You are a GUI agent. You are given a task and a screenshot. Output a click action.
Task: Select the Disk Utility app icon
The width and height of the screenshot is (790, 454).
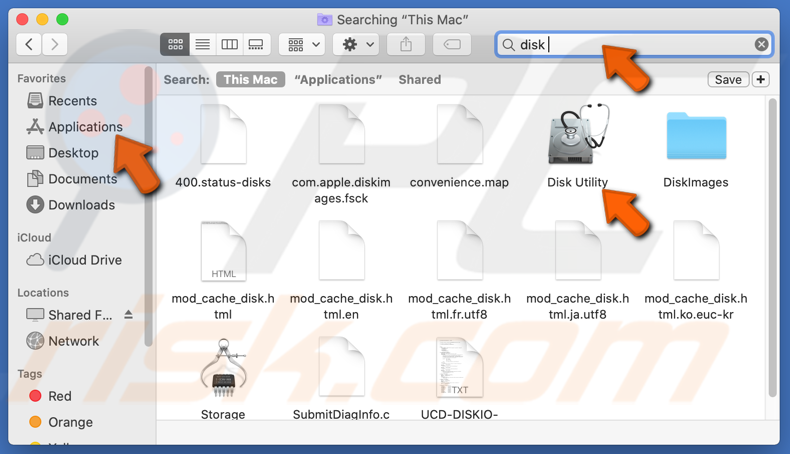578,135
